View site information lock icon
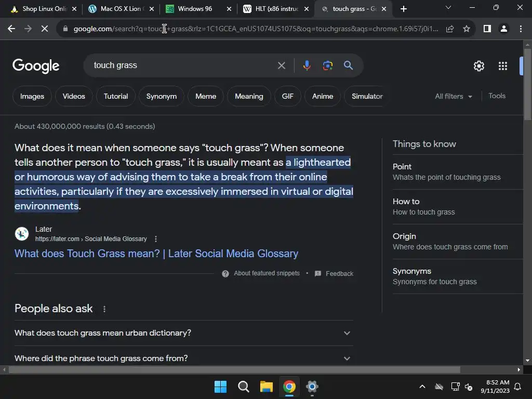532x399 pixels. click(65, 29)
